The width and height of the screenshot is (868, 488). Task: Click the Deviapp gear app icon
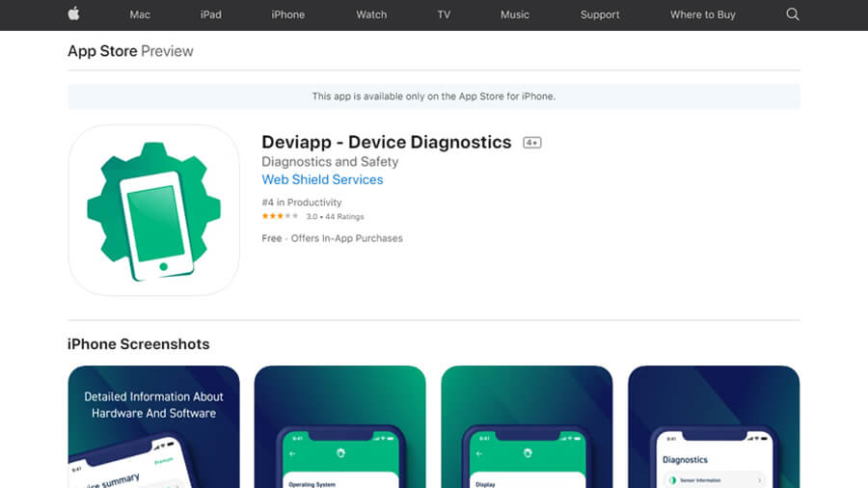click(153, 210)
